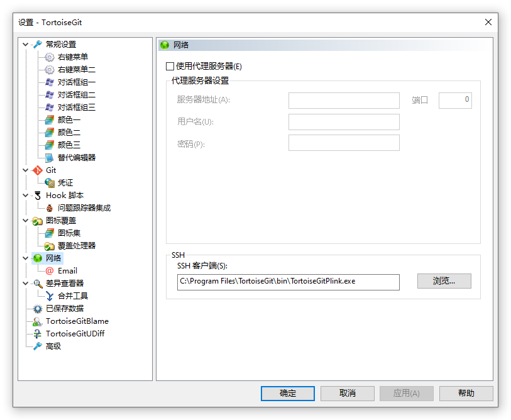This screenshot has width=511, height=420.
Task: Click the 密码(P) input field
Action: pyautogui.click(x=344, y=143)
